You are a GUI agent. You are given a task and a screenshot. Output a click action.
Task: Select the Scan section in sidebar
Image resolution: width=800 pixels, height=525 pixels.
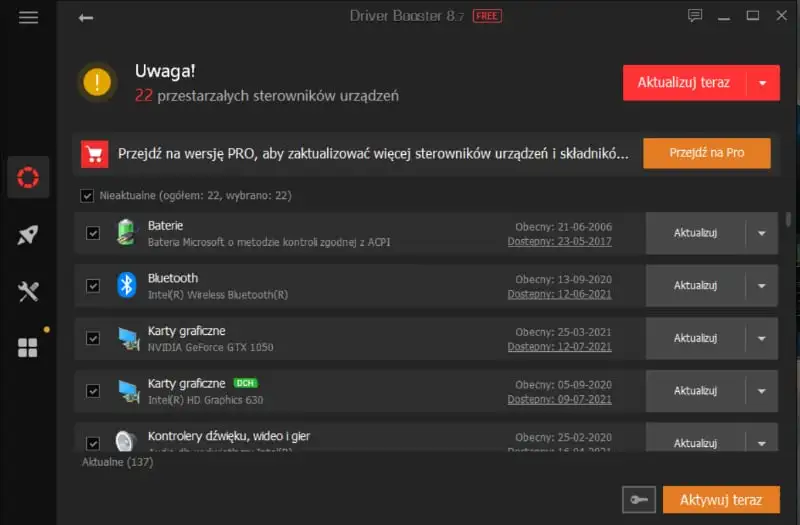click(28, 177)
